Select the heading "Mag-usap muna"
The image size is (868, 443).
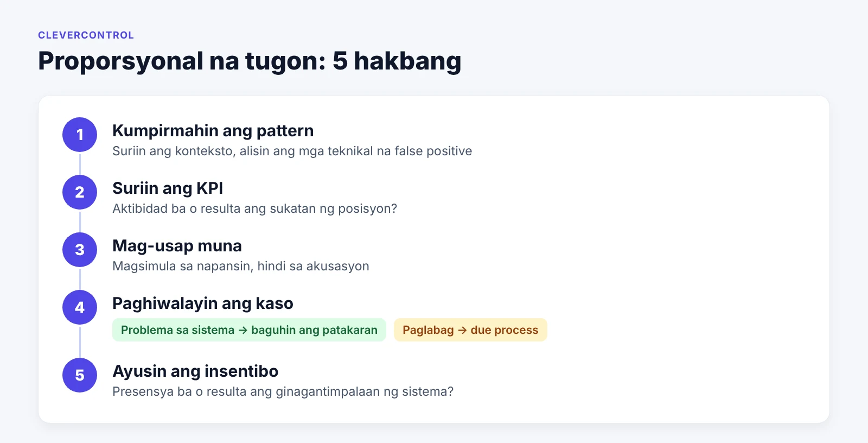click(x=177, y=246)
